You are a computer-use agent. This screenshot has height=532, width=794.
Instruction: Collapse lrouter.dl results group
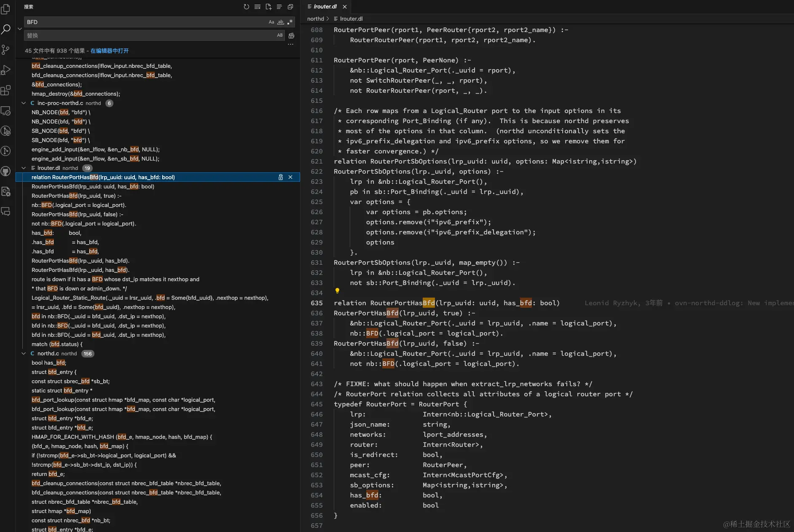click(24, 168)
